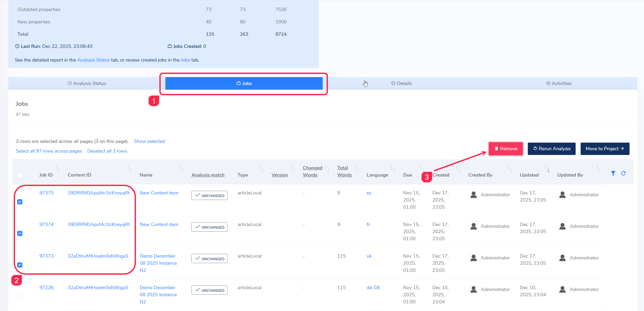
Task: Open New Content item name for job 97374
Action: (x=159, y=224)
